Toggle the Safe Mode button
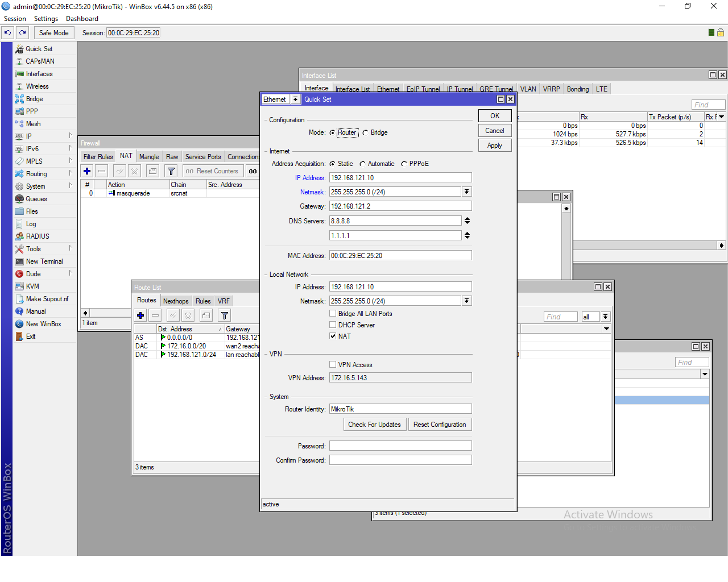The width and height of the screenshot is (728, 582). point(54,33)
